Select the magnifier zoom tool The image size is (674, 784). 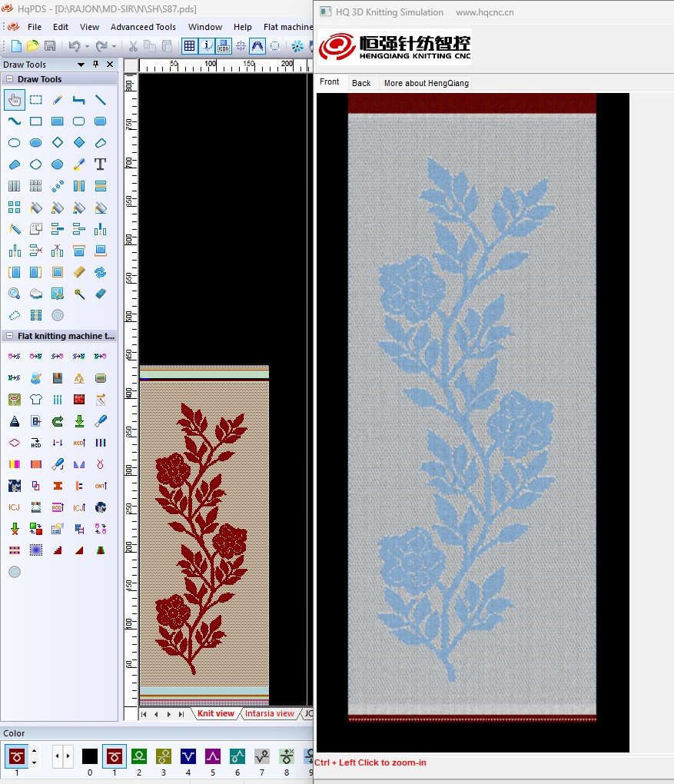14,293
